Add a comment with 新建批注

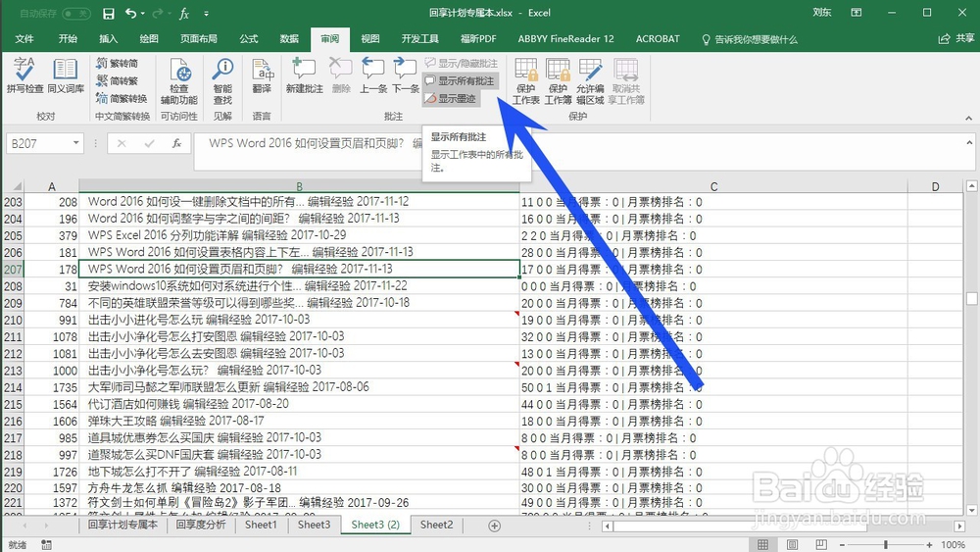[305, 76]
